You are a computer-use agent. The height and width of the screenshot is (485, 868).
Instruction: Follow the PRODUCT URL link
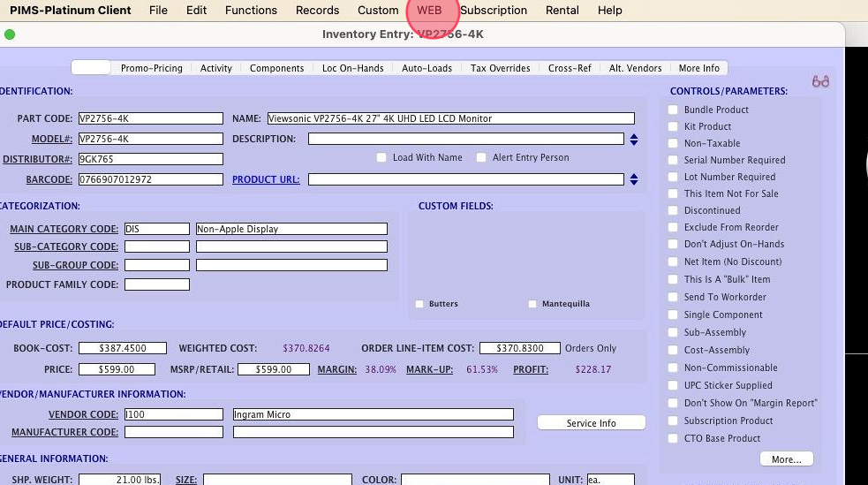[266, 179]
